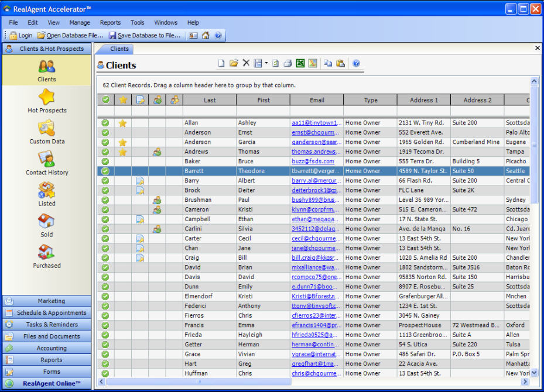Toggle the star for Anderson Garcia

pyautogui.click(x=122, y=142)
